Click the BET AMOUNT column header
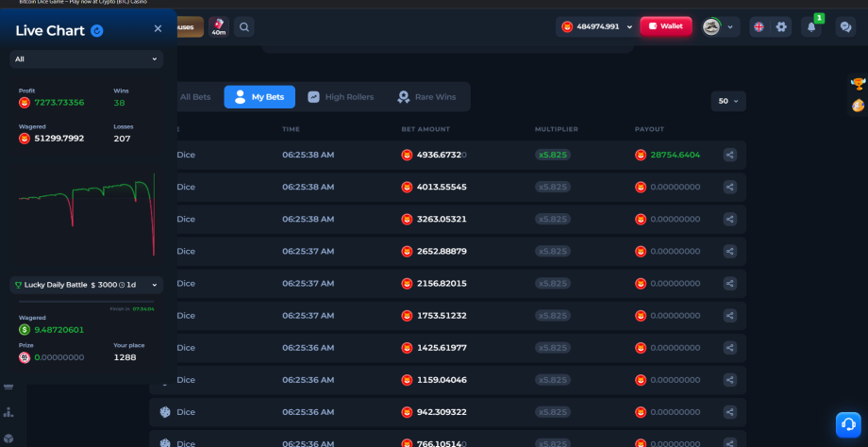The image size is (868, 447). (x=426, y=129)
